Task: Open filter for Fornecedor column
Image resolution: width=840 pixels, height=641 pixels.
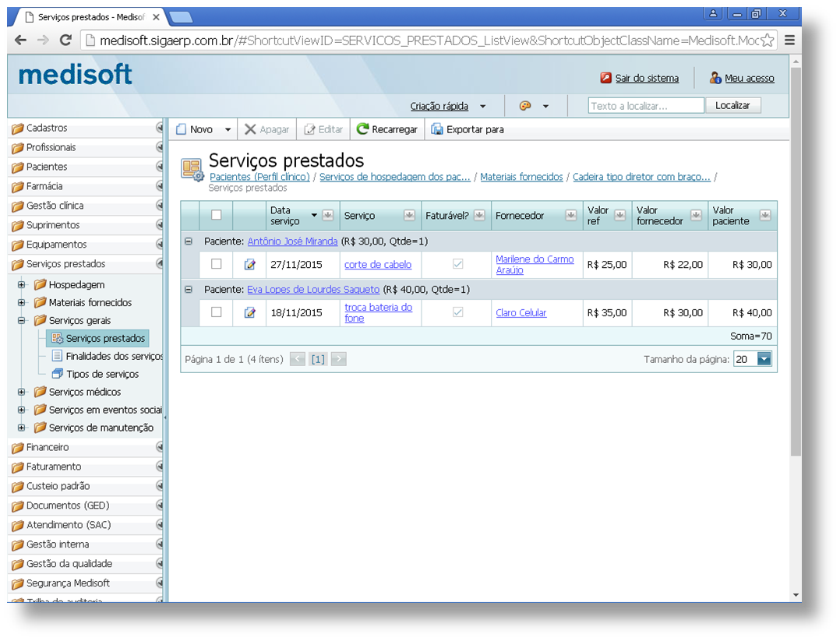Action: [x=571, y=215]
